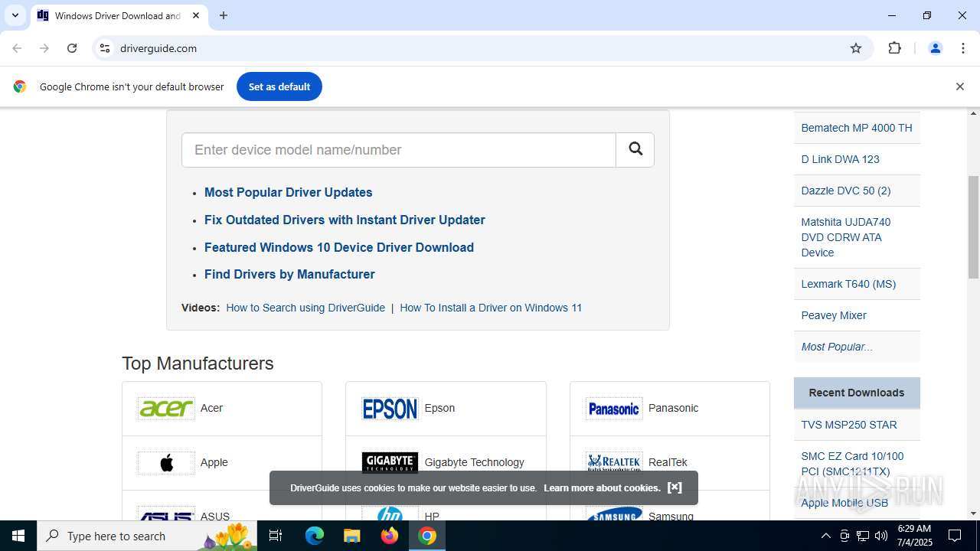980x551 pixels.
Task: Open the Apple manufacturer logo
Action: pyautogui.click(x=166, y=463)
